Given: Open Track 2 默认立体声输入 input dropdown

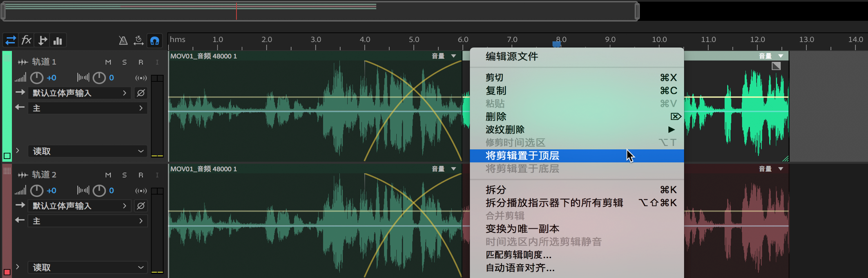Looking at the screenshot, I should click(x=80, y=206).
